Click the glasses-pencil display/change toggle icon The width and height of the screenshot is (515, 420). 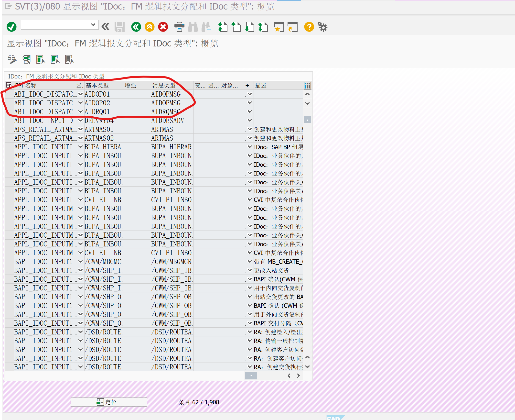[x=12, y=59]
